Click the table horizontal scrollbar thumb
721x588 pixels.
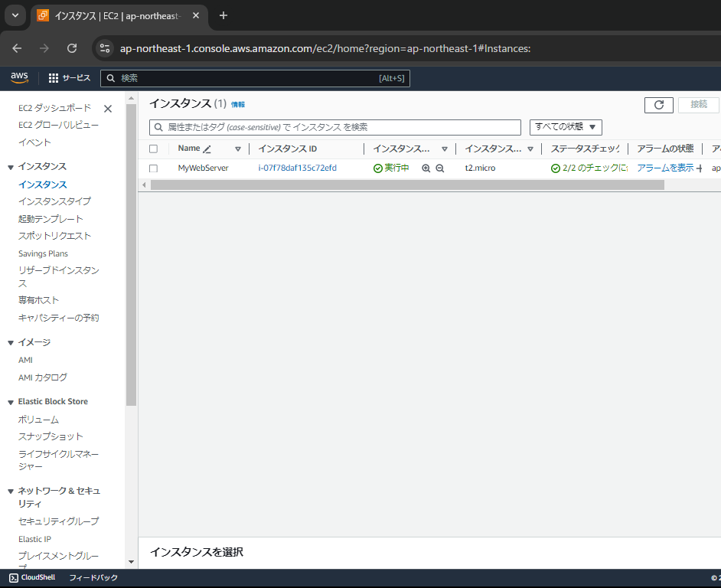click(407, 185)
